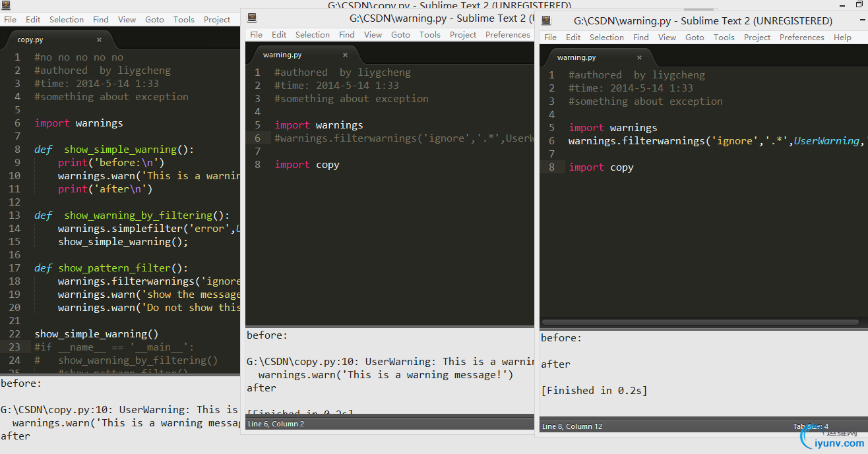Open Selection menu in the copy.py window

pos(67,20)
